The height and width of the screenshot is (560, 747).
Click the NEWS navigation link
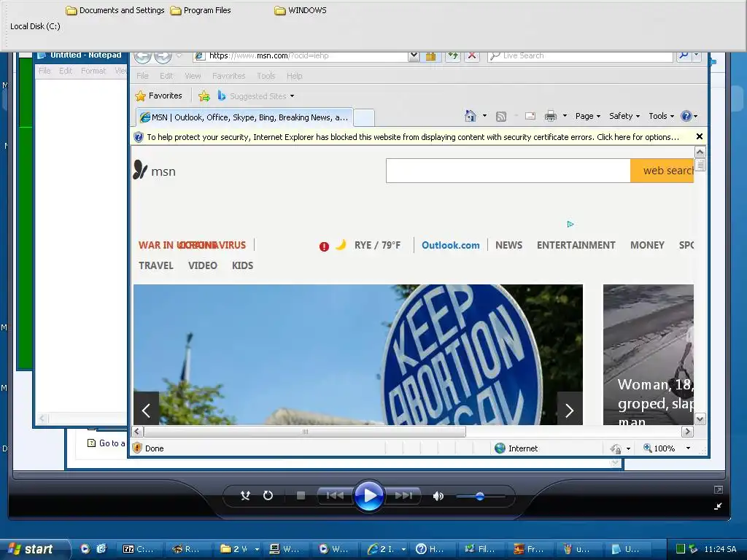point(508,245)
